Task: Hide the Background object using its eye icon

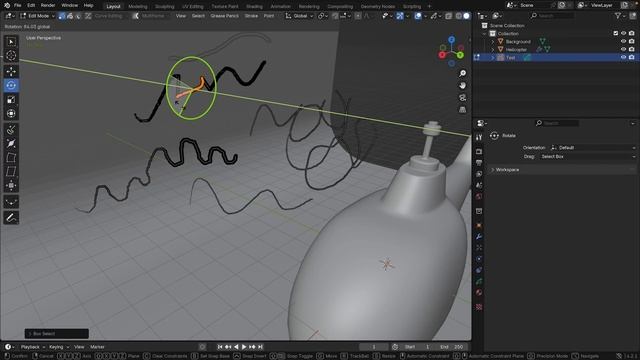Action: tap(623, 42)
